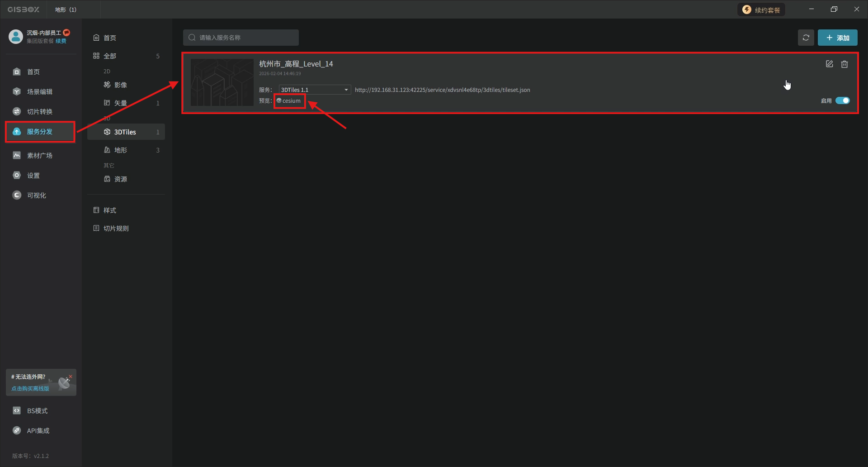Open API集成 at the sidebar bottom
Image resolution: width=868 pixels, height=467 pixels.
[38, 431]
